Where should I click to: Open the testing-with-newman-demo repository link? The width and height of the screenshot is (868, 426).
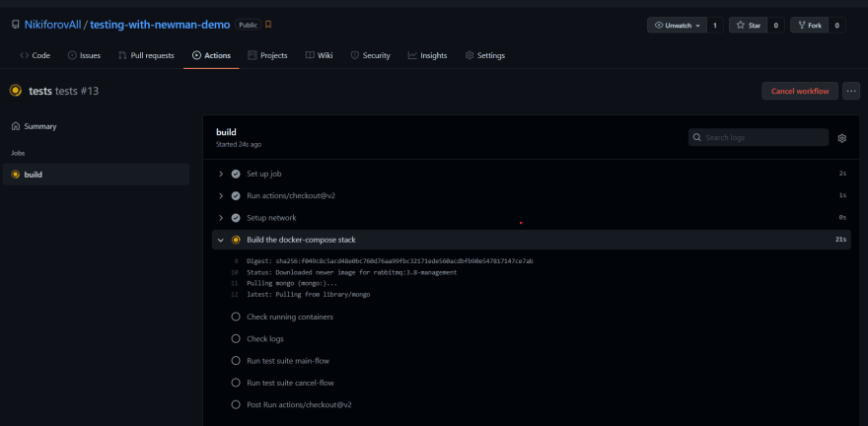point(160,25)
